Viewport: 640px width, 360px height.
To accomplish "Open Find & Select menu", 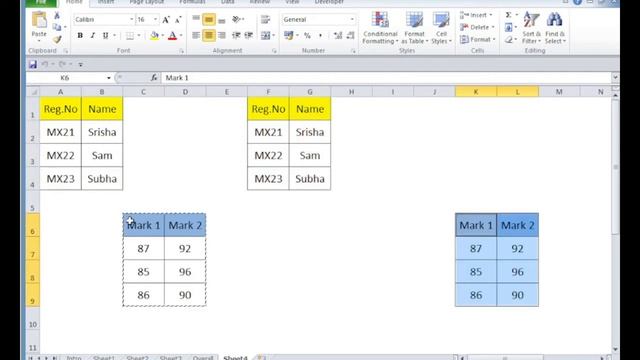I will pyautogui.click(x=555, y=28).
